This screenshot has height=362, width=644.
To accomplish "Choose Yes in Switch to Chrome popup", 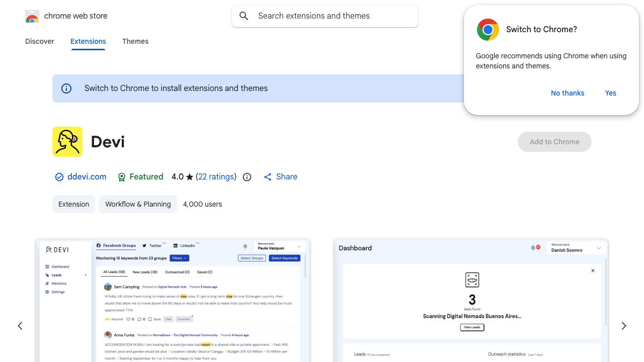I will [611, 93].
